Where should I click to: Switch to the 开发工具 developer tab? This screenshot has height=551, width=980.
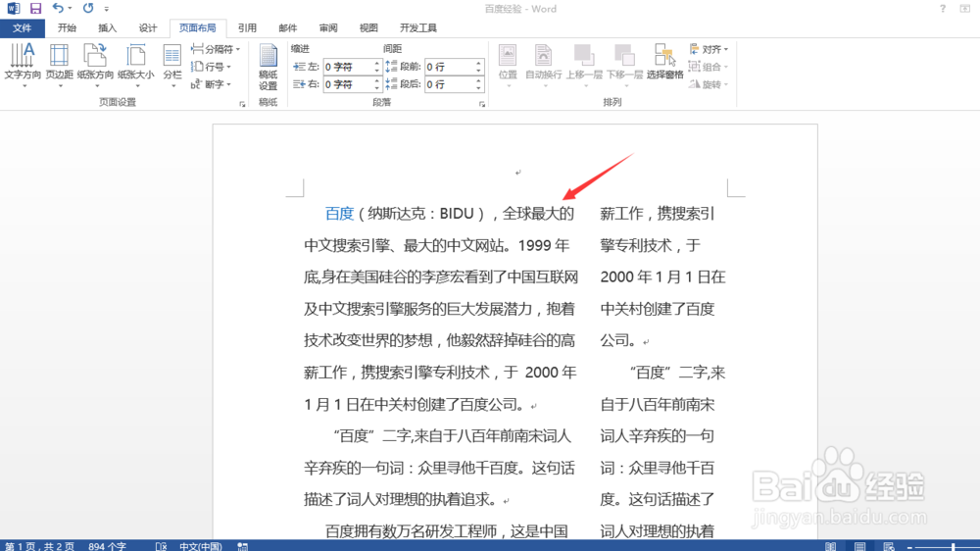point(418,28)
